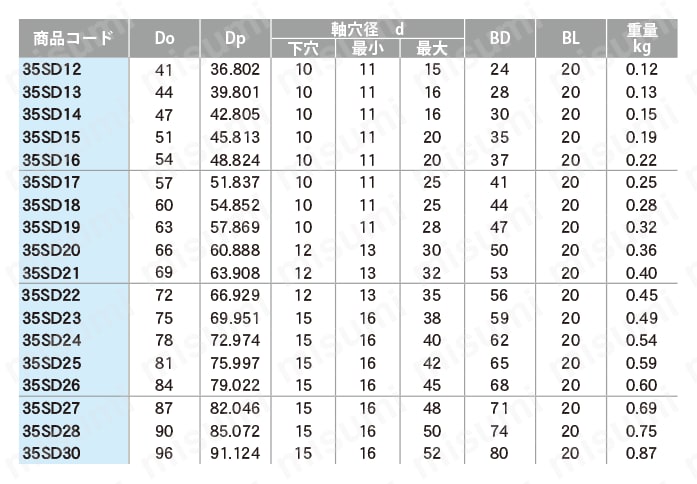Click the 最小 sub-header
Image resolution: width=697 pixels, height=484 pixels.
368,48
